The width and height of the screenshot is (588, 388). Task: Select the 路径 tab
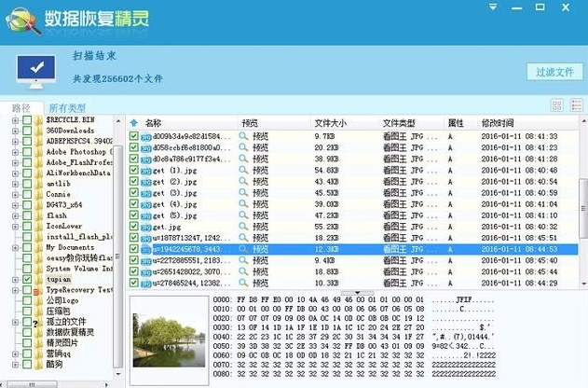coord(21,108)
